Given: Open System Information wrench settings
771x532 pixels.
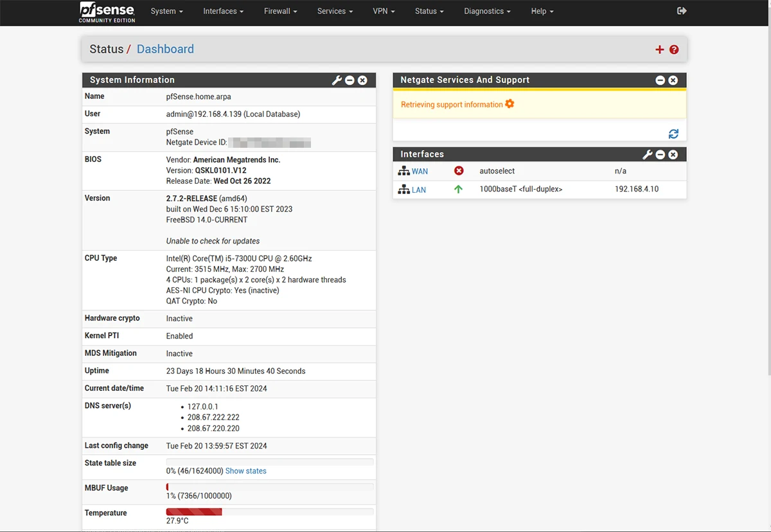Looking at the screenshot, I should tap(337, 80).
